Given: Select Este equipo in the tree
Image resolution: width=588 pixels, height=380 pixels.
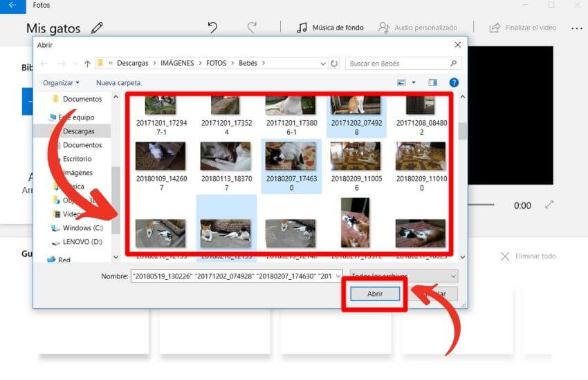Looking at the screenshot, I should (76, 117).
